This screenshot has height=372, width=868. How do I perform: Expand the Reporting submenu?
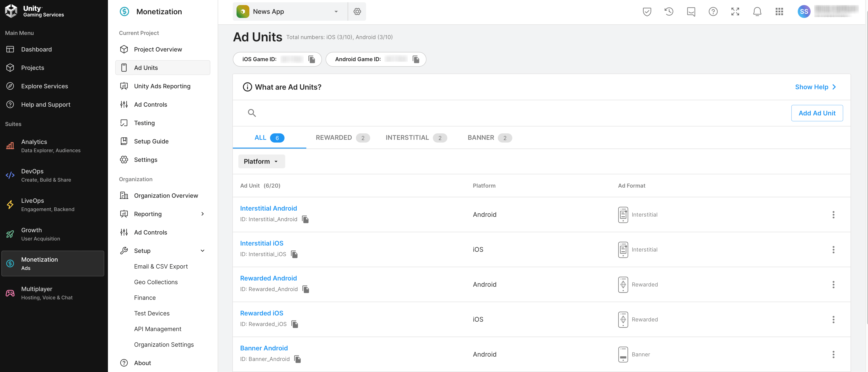pos(203,214)
